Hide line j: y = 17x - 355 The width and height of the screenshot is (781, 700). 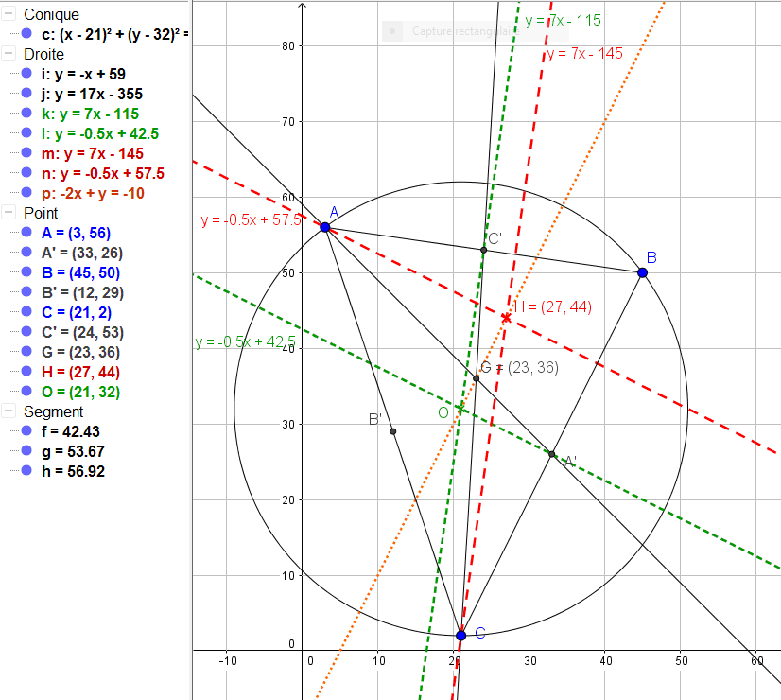26,93
